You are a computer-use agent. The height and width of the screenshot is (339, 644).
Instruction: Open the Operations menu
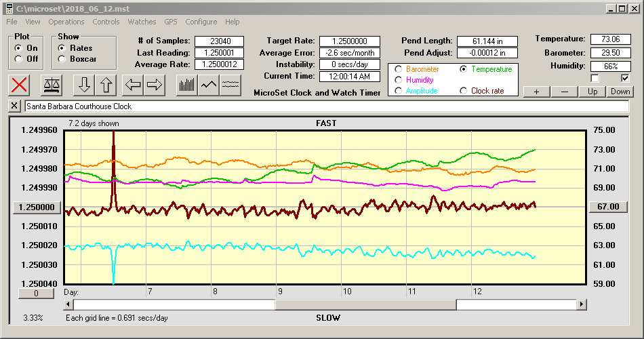click(66, 22)
